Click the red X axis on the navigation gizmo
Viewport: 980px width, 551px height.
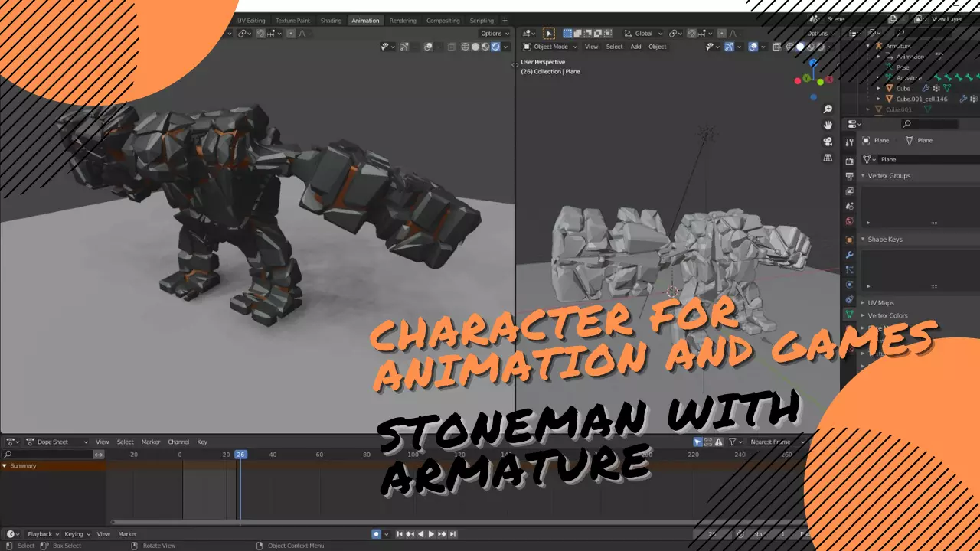(829, 79)
